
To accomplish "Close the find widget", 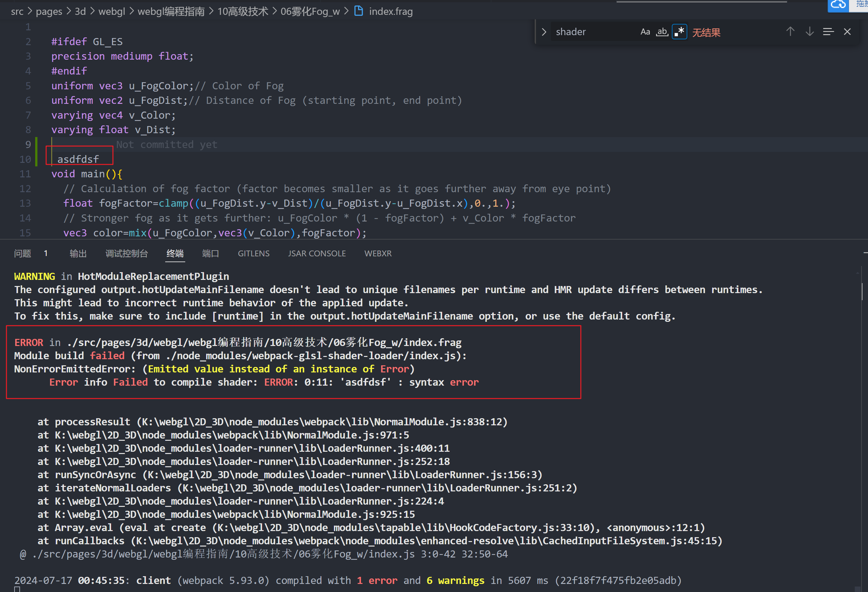I will 847,32.
